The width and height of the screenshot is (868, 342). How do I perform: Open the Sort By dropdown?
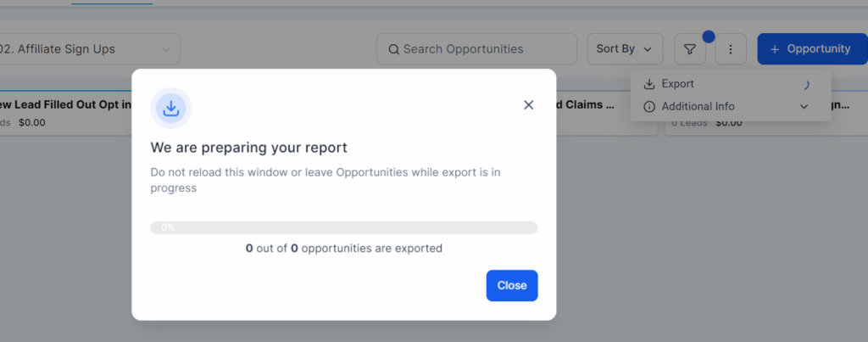[x=625, y=49]
